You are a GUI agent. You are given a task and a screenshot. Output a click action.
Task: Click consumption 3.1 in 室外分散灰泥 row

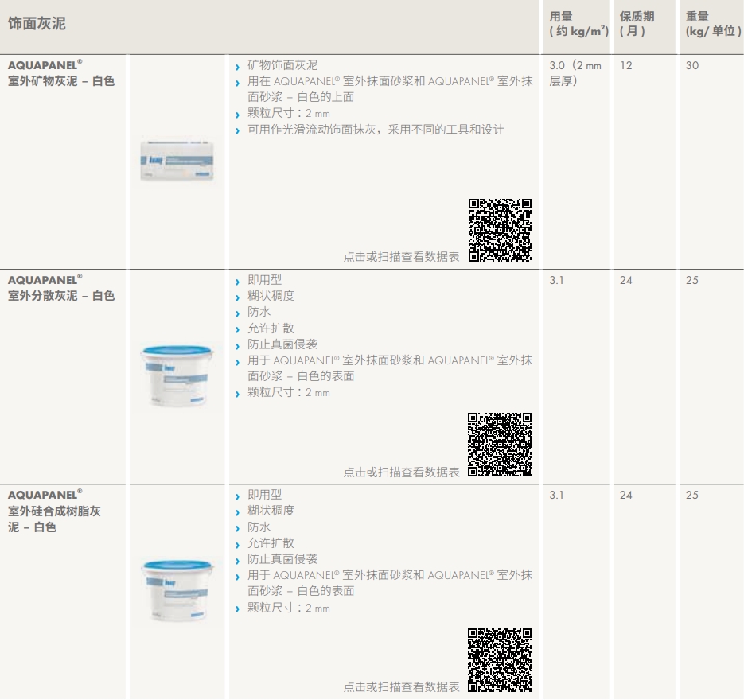556,280
